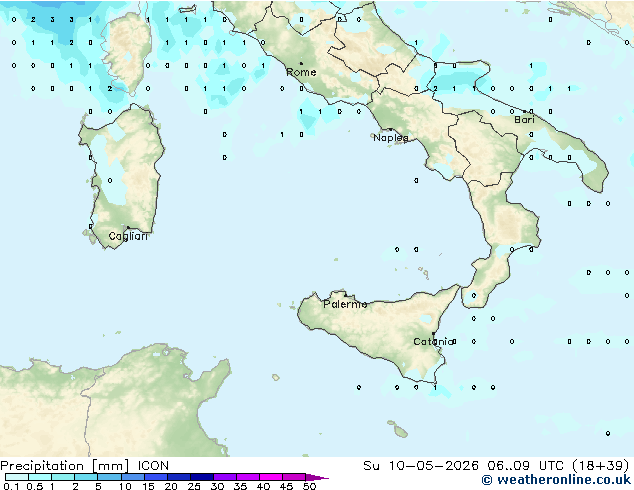
Task: Click the legend value '50'
Action: [309, 486]
